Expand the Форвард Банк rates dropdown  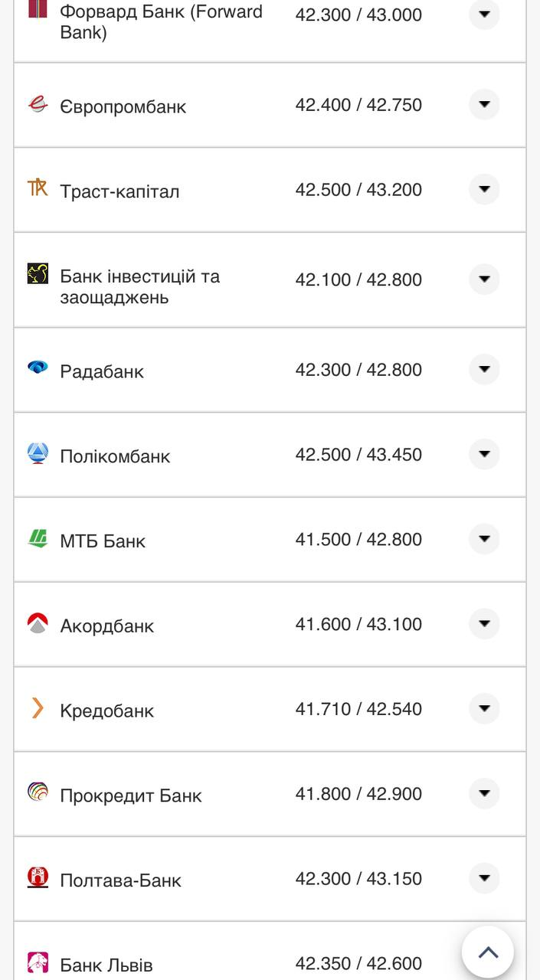click(x=484, y=15)
